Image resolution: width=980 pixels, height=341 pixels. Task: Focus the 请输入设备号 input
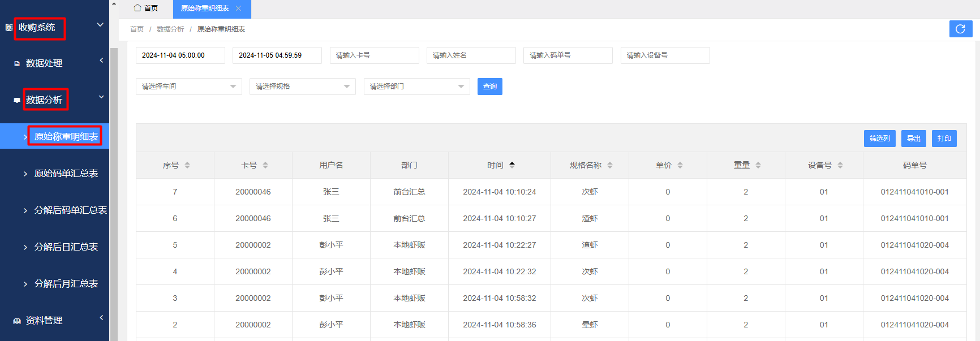tap(665, 55)
